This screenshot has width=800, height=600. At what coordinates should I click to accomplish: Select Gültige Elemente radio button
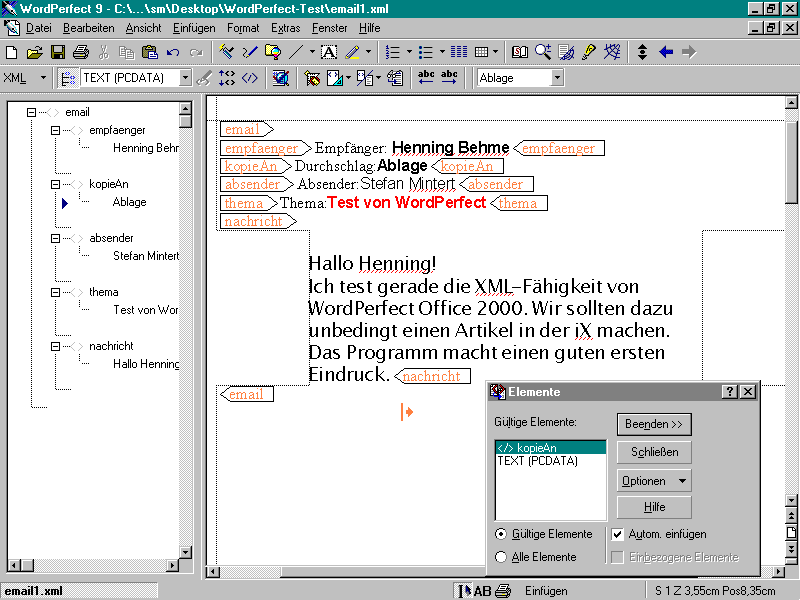point(501,534)
